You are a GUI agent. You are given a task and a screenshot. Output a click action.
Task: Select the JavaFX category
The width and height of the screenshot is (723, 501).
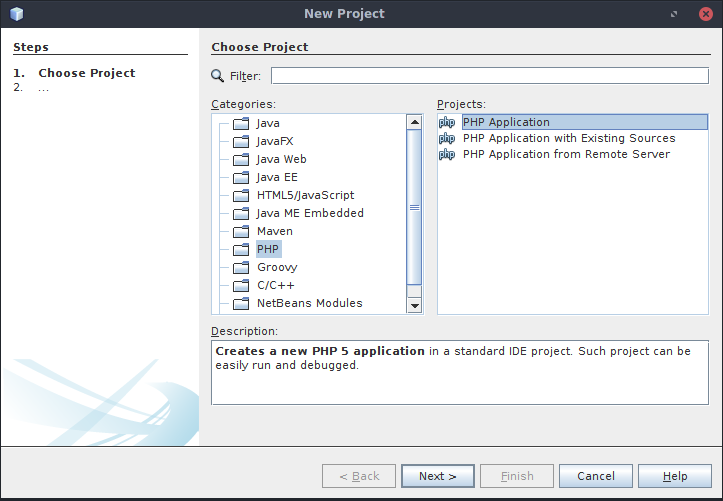click(x=275, y=141)
